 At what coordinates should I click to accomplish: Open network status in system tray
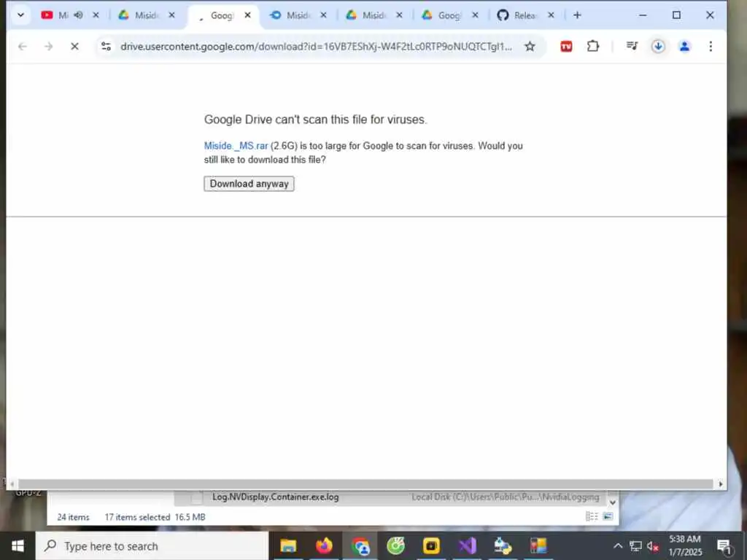(x=635, y=545)
